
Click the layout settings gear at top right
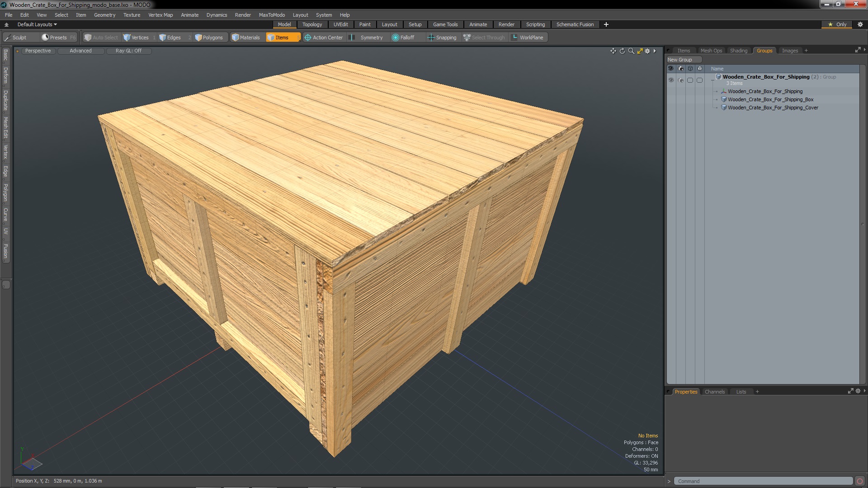tap(860, 24)
